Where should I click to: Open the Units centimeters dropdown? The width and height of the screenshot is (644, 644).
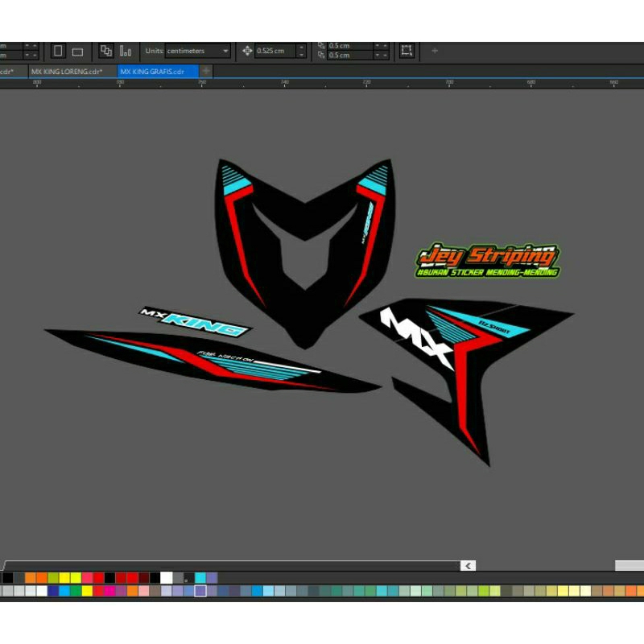[197, 51]
